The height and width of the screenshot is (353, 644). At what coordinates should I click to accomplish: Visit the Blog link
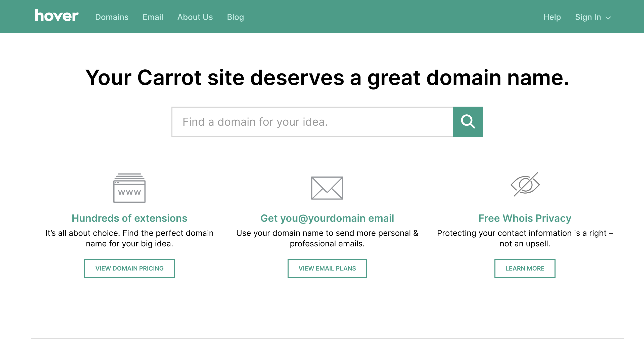click(x=235, y=17)
